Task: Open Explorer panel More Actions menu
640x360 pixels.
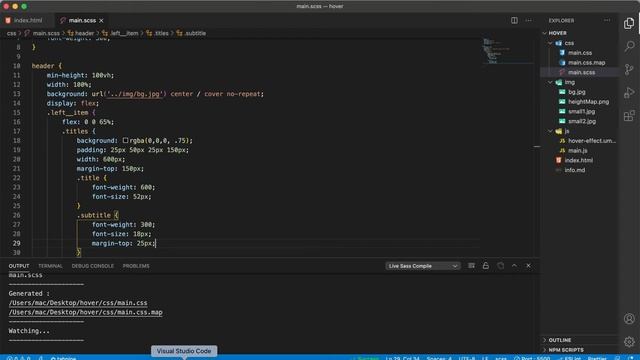Action: [x=607, y=20]
